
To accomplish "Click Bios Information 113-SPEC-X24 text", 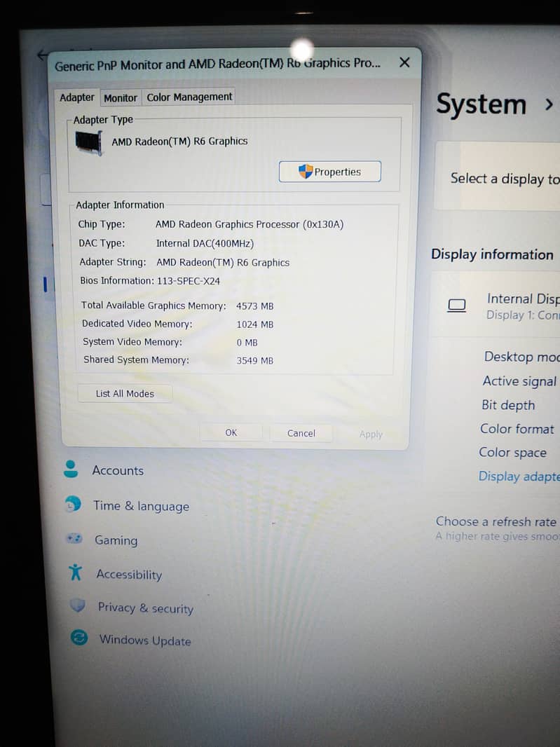I will (189, 281).
